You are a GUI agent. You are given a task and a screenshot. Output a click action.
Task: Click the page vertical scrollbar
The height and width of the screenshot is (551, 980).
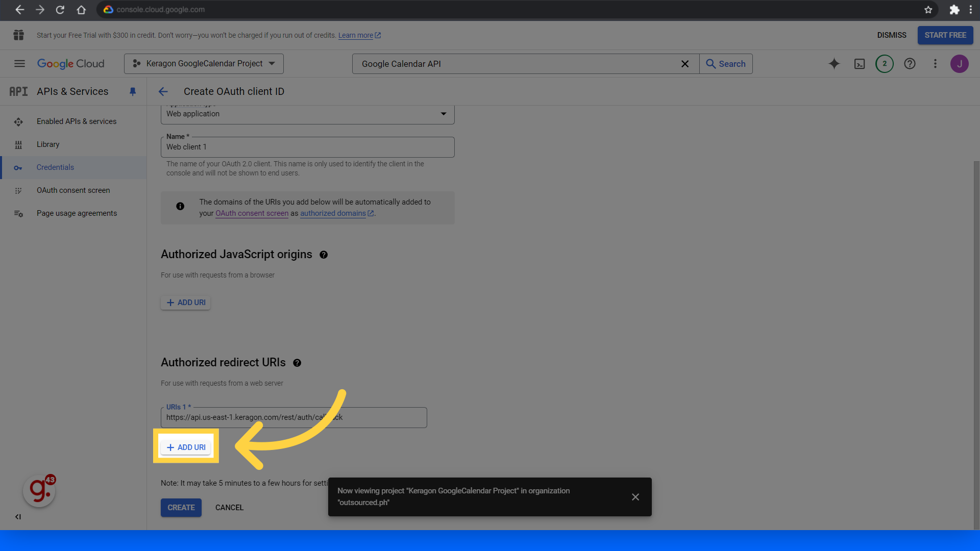click(976, 345)
